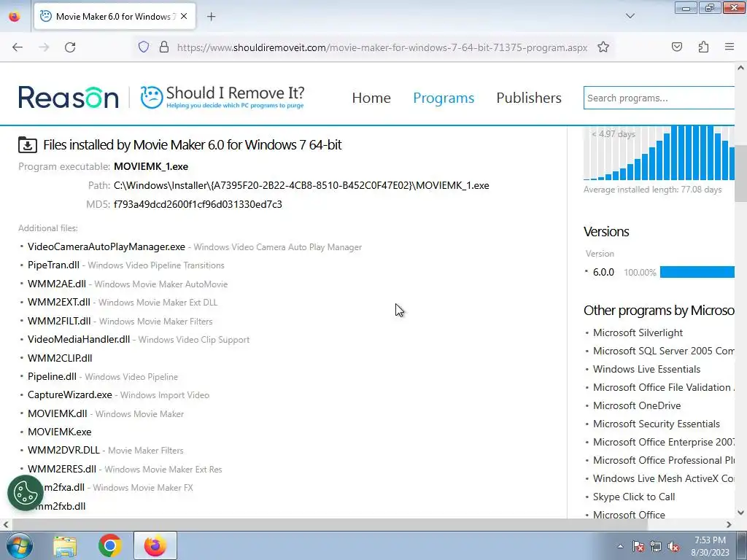747x560 pixels.
Task: Launch Chrome from the taskbar
Action: (x=109, y=545)
